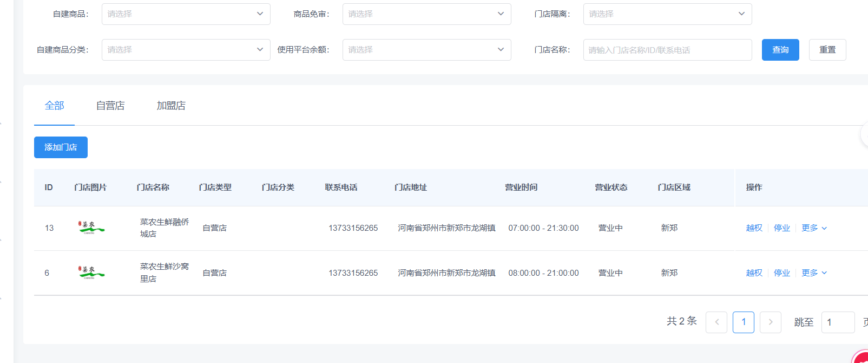
Task: Click 停业 for store ID 13
Action: [x=781, y=228]
